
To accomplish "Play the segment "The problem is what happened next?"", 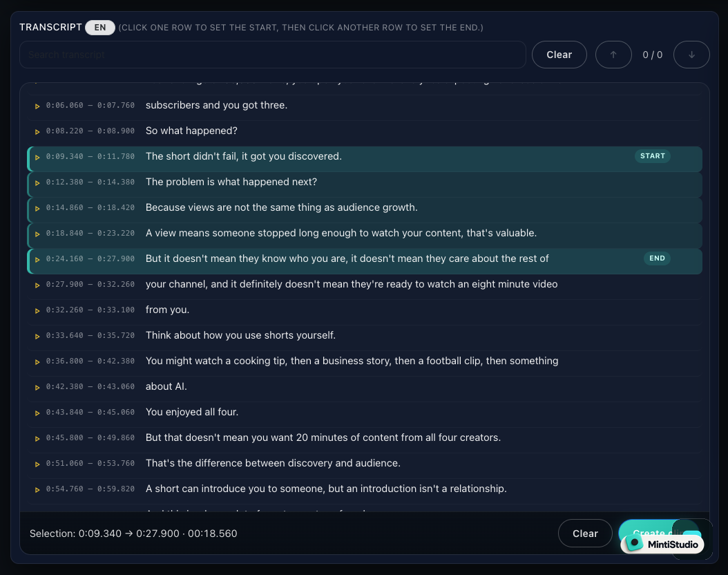I will click(x=37, y=183).
